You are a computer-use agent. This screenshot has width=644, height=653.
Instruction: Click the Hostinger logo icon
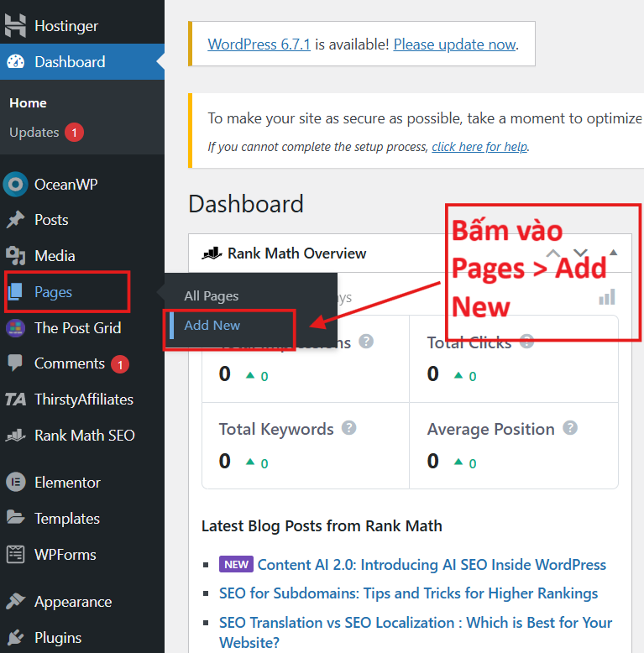pyautogui.click(x=15, y=25)
